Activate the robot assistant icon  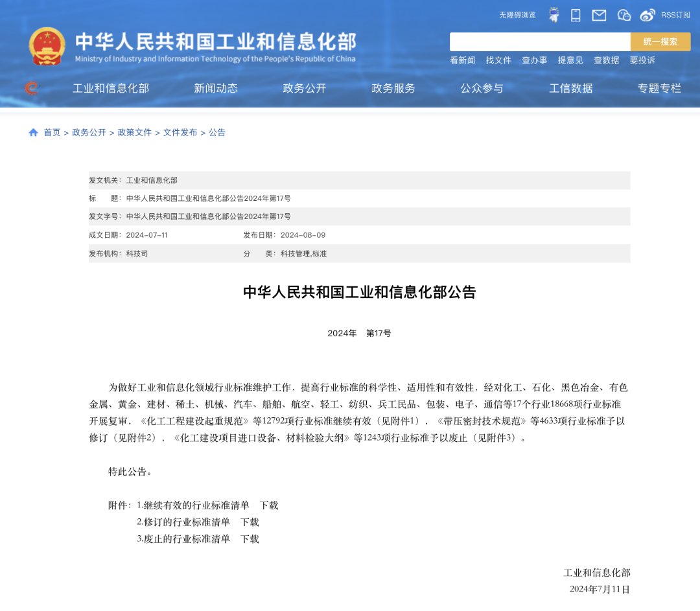tap(554, 15)
